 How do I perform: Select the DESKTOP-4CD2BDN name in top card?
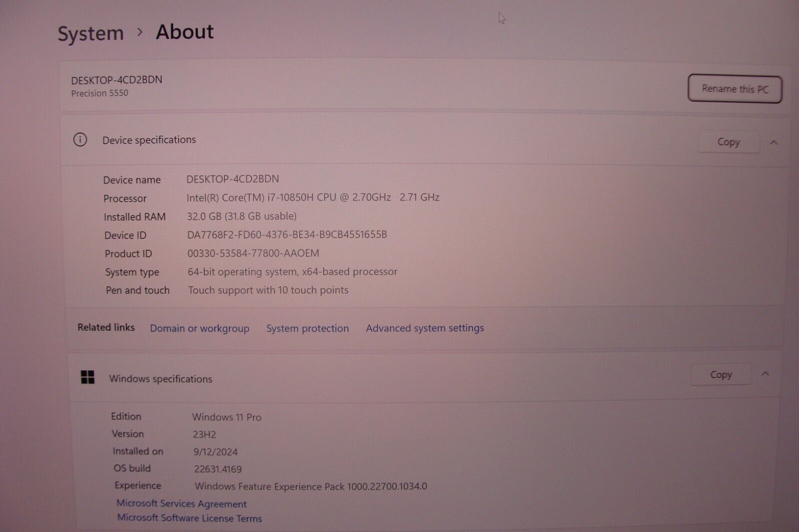point(116,80)
